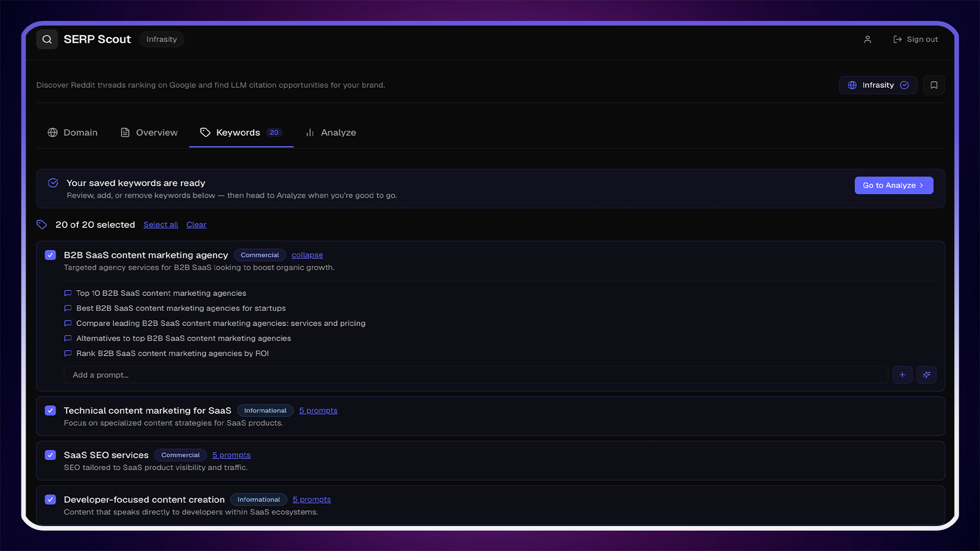Click the chat icon beside Top 10 prompt
Image resolution: width=980 pixels, height=551 pixels.
68,293
